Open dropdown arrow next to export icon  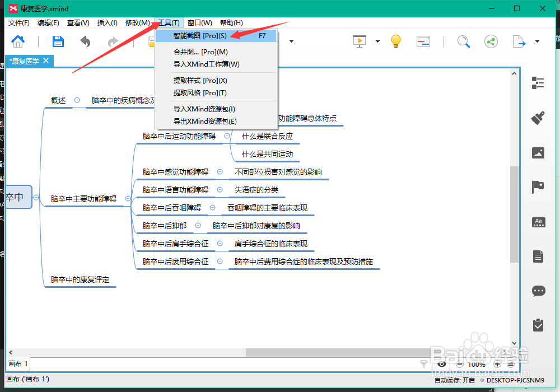(x=537, y=42)
